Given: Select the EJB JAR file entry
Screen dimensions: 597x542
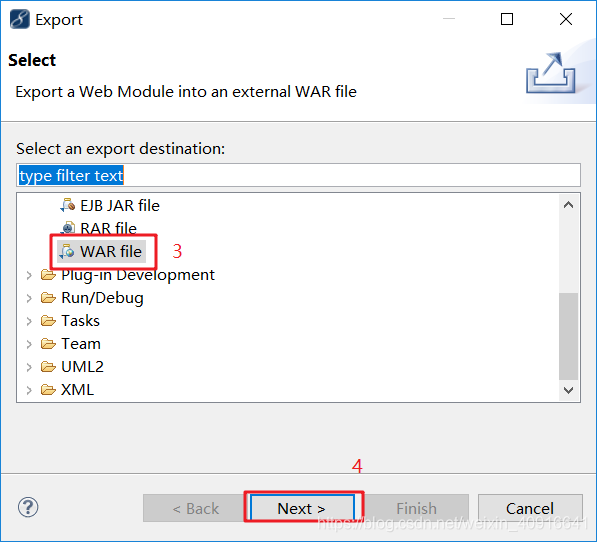Looking at the screenshot, I should (x=120, y=206).
